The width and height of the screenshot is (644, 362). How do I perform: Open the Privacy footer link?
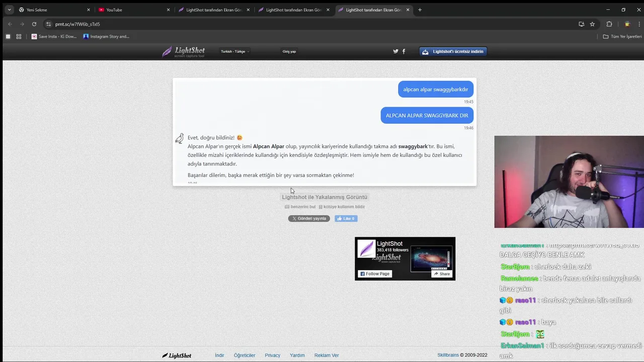tap(272, 355)
